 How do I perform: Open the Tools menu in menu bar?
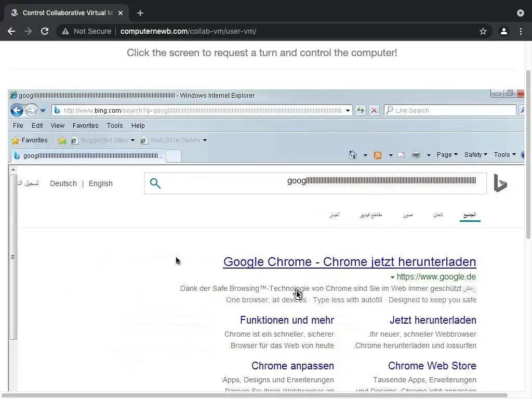point(115,126)
